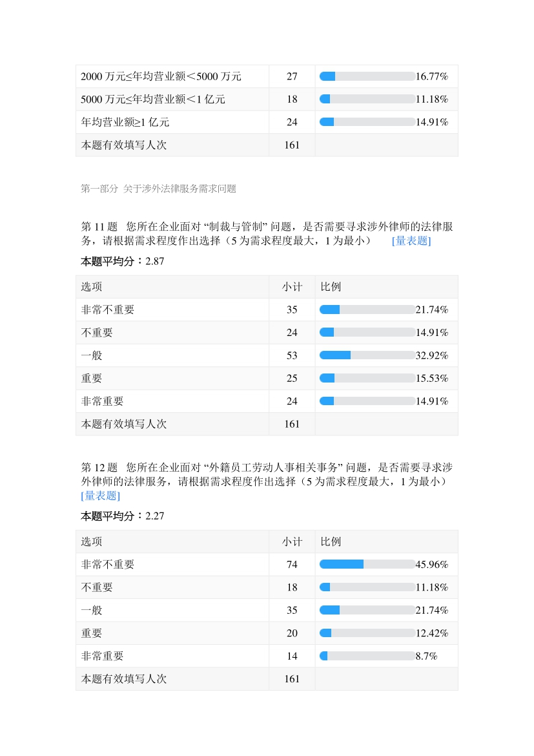
Task: Click the 45.96% progress bar
Action: pos(367,565)
